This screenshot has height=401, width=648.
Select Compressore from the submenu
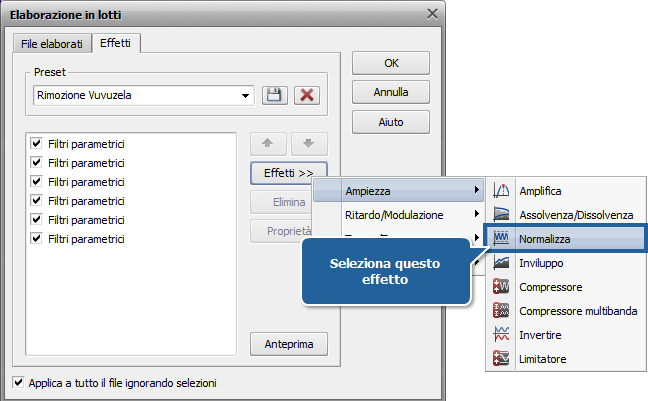(x=565, y=286)
